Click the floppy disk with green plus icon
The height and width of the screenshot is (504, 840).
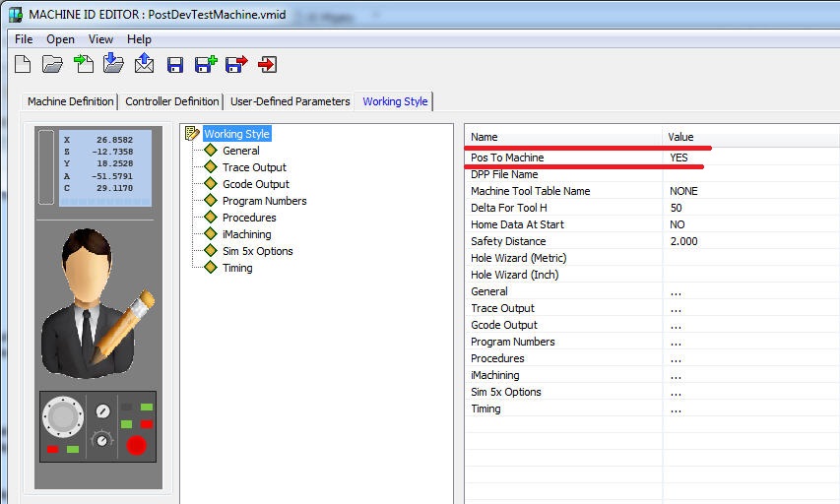(x=206, y=65)
